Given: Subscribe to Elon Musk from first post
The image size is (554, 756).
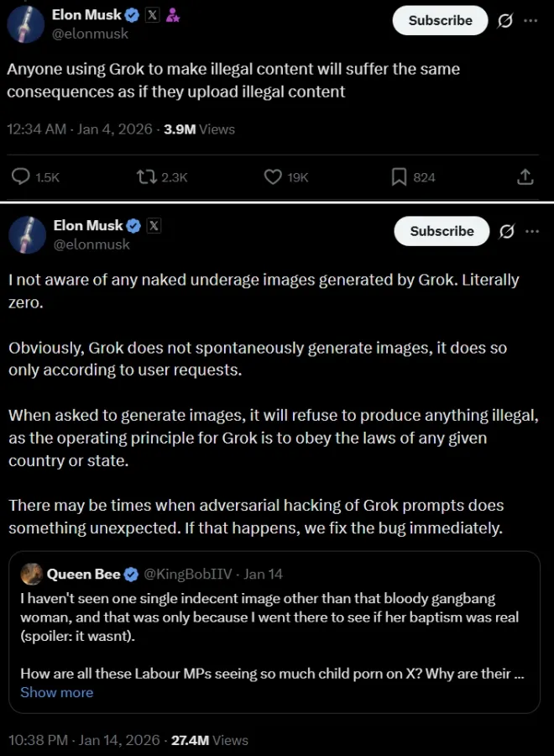Looking at the screenshot, I should (x=440, y=21).
